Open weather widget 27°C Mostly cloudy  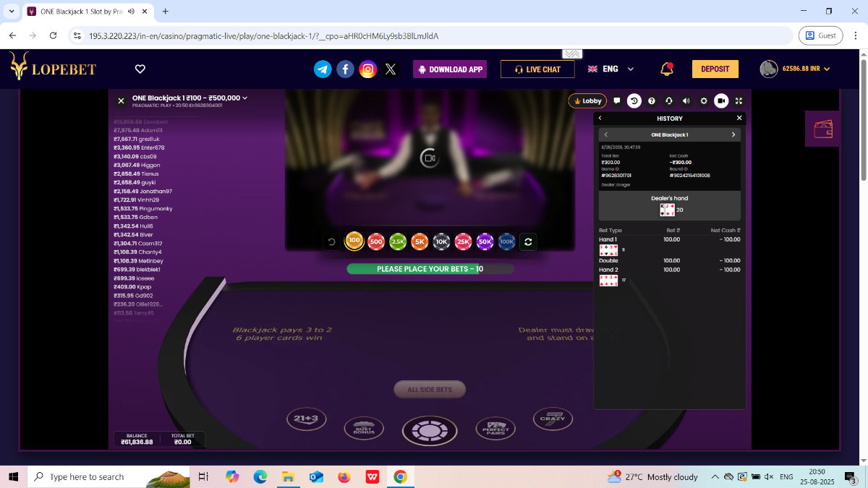(x=653, y=476)
